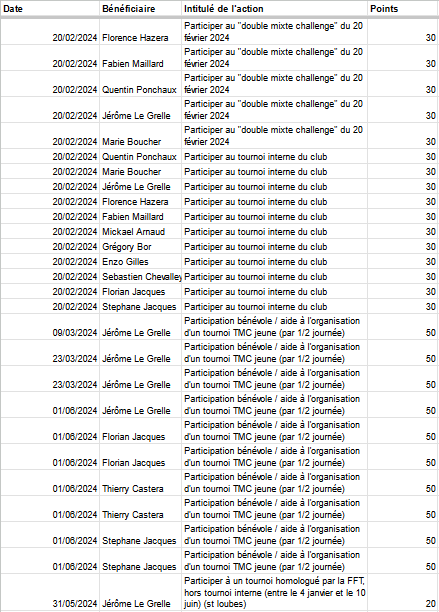
Task: Click the first Thierry Castera name cell
Action: click(140, 483)
